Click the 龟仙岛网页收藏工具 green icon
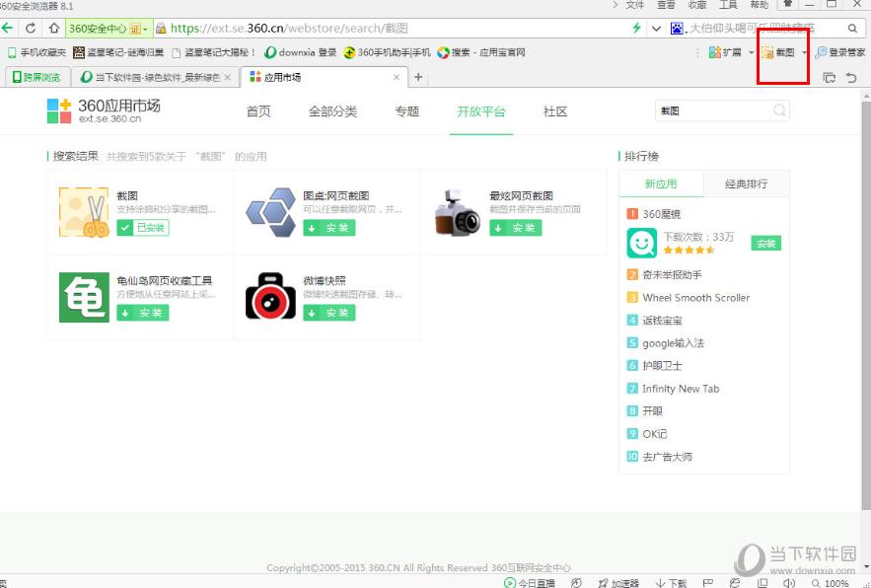Screen dimensions: 871x588 tap(84, 297)
